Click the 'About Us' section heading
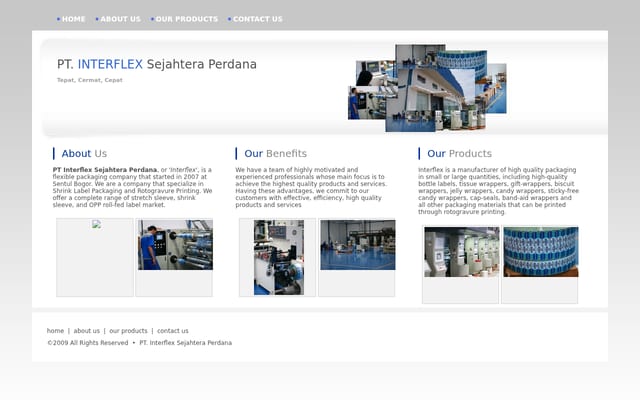The height and width of the screenshot is (400, 640). point(84,153)
